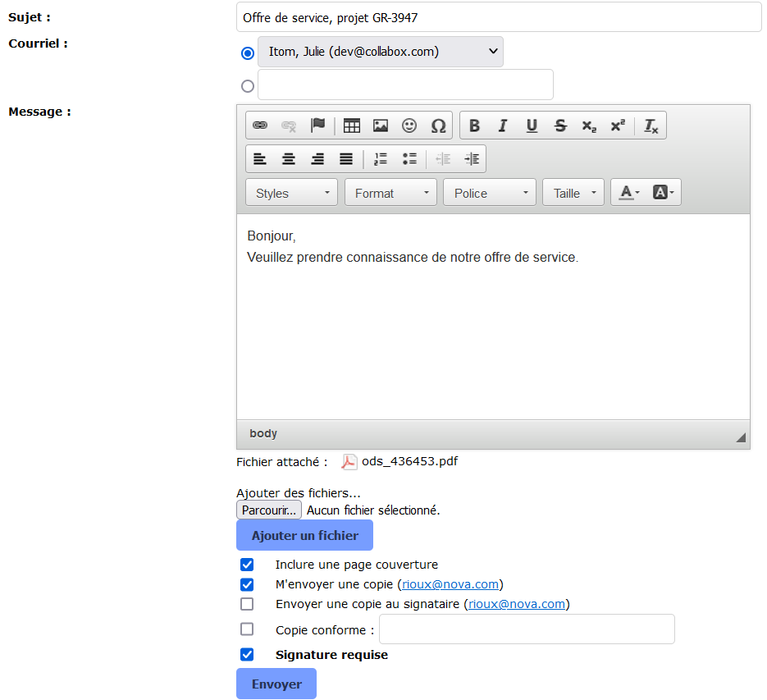Click 'Ajouter un fichier' button
This screenshot has height=700, width=767.
coord(304,535)
